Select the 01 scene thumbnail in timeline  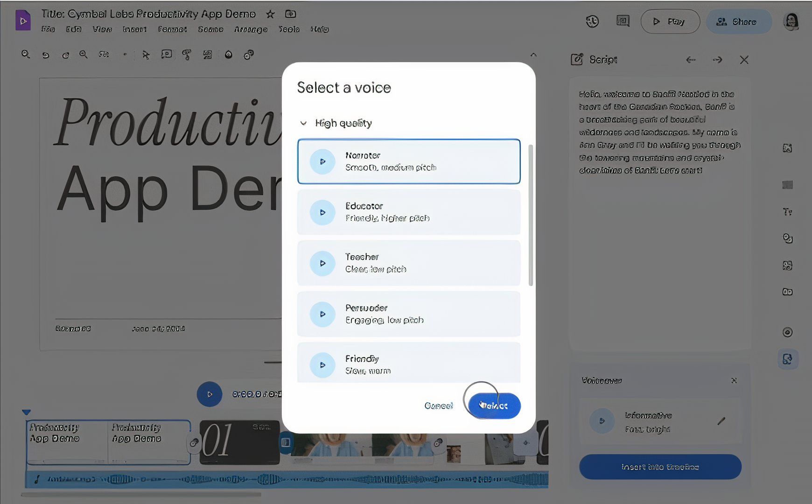[239, 441]
